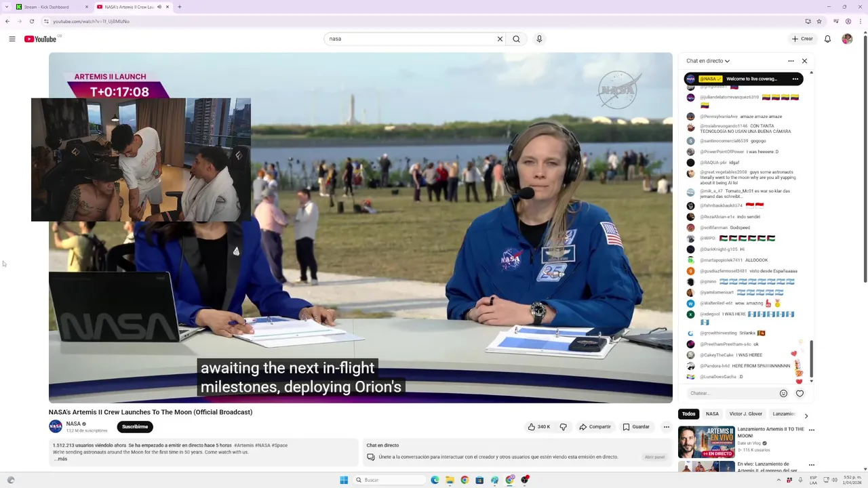Open pinned NASA message options
The width and height of the screenshot is (868, 488).
click(795, 79)
